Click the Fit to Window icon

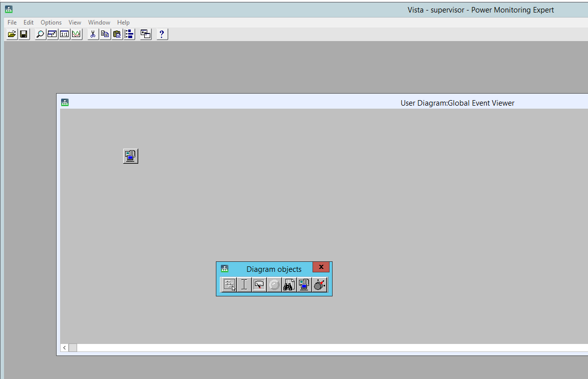pyautogui.click(x=52, y=35)
